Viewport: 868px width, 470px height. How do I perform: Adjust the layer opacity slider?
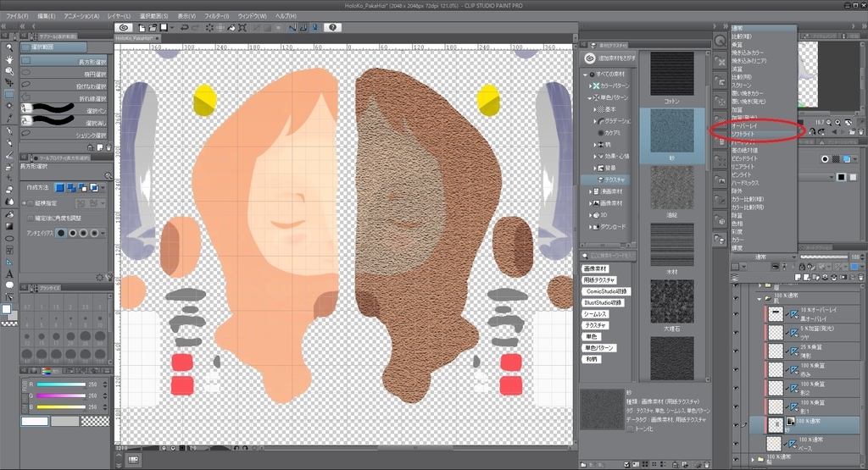click(x=824, y=257)
